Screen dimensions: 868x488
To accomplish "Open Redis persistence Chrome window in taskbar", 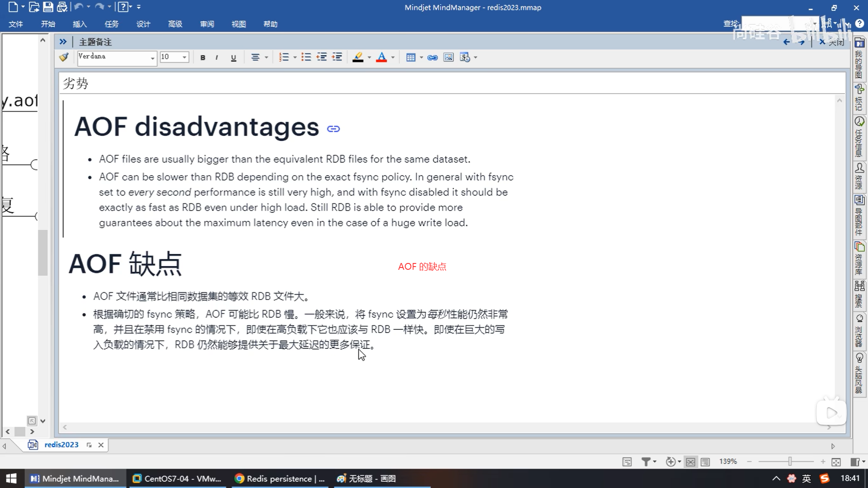I will point(280,479).
